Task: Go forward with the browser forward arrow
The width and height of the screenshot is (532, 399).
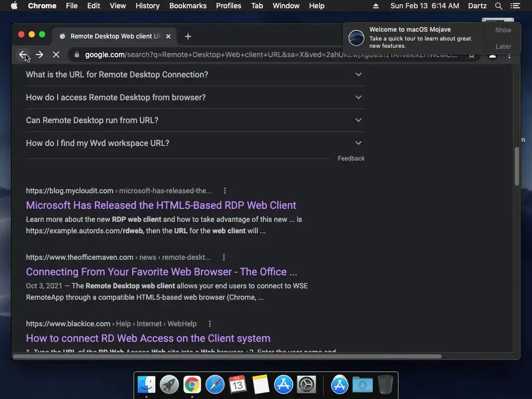Action: point(39,55)
